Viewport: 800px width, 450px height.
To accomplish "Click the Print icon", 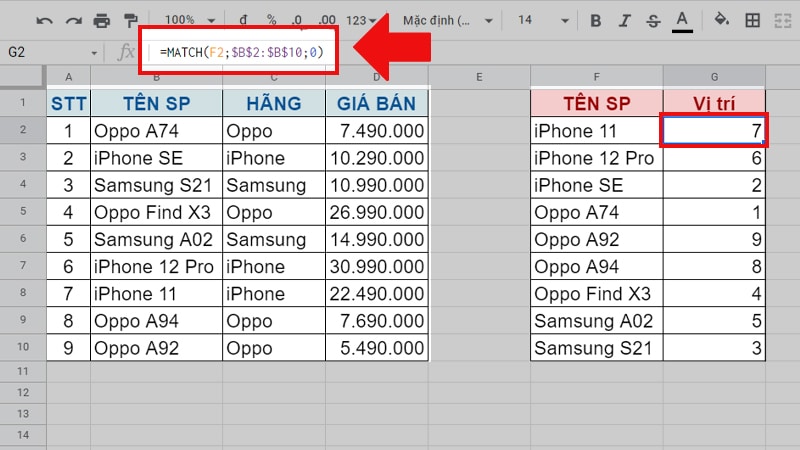I will click(102, 21).
